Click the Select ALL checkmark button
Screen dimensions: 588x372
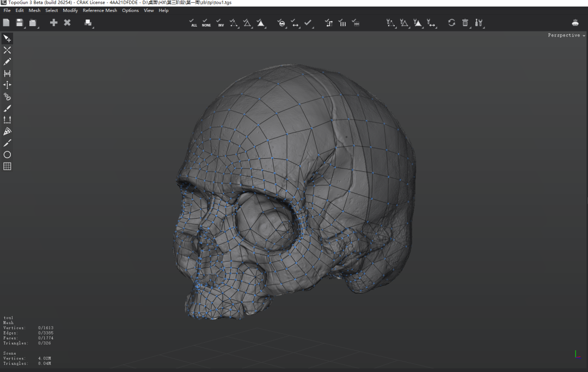194,22
